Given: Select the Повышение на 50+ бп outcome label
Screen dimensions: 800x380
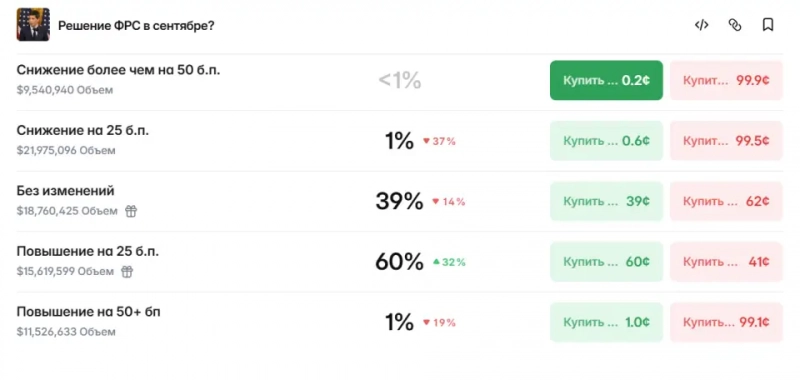Looking at the screenshot, I should 88,312.
